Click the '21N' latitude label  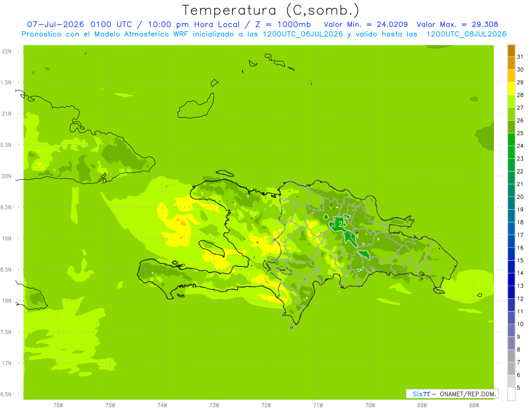point(7,114)
